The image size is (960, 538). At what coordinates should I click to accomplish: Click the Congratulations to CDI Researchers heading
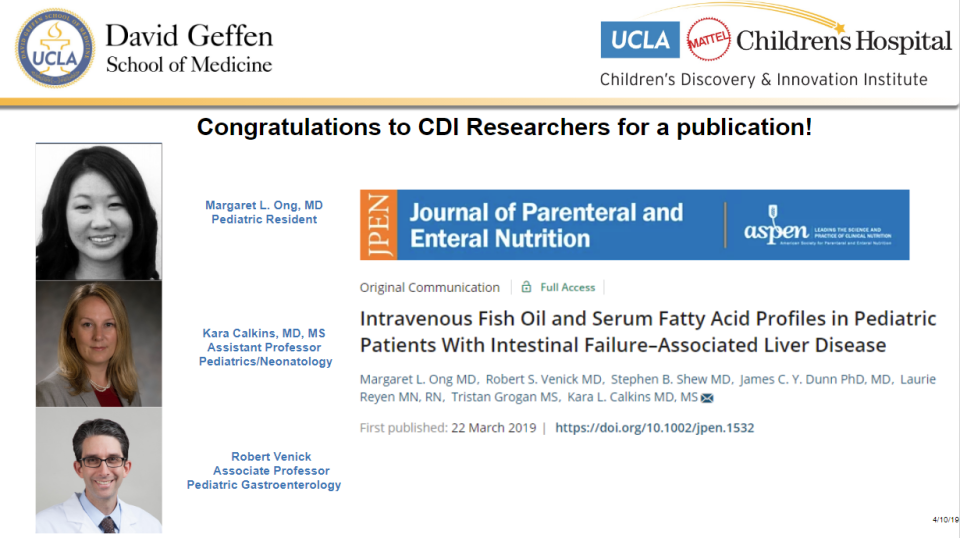504,127
